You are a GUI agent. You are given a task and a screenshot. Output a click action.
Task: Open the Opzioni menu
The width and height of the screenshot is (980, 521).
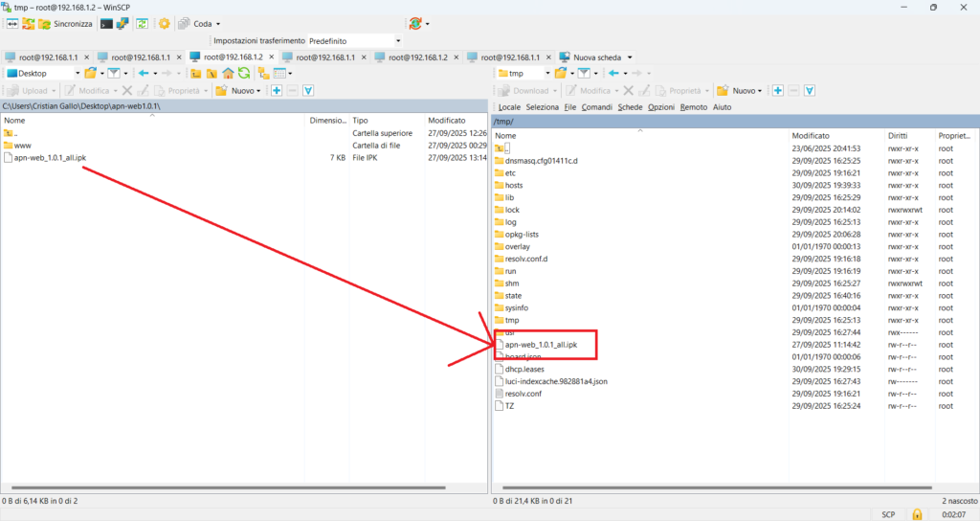[660, 107]
